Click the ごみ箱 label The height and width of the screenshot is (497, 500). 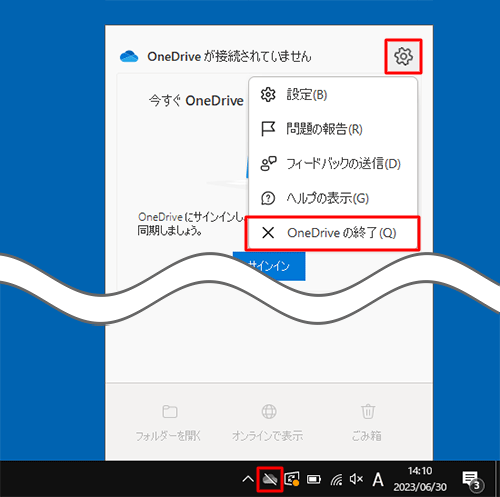[367, 436]
